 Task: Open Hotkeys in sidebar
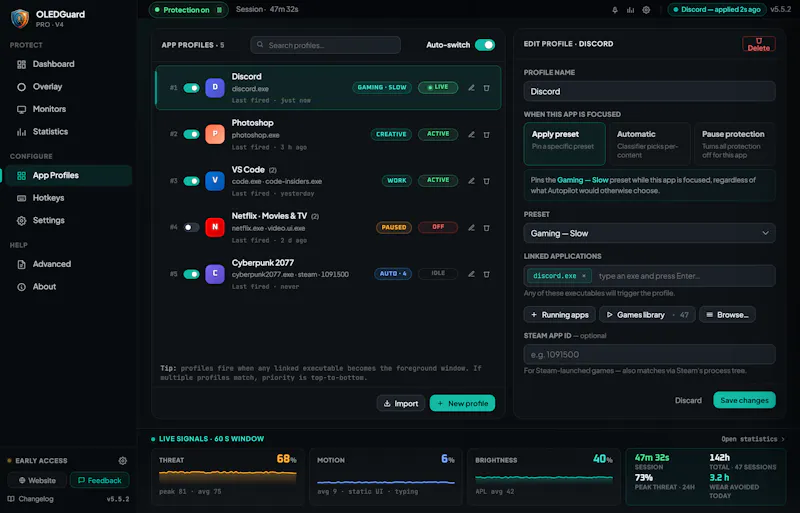68,198
